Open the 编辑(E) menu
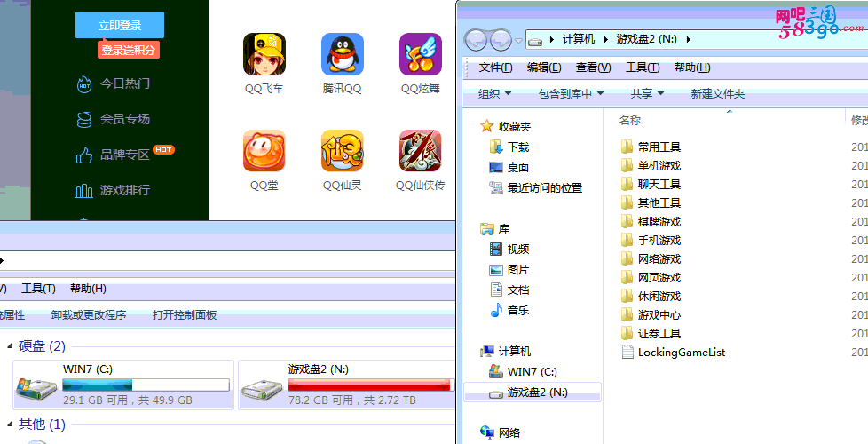The height and width of the screenshot is (444, 868). point(544,67)
